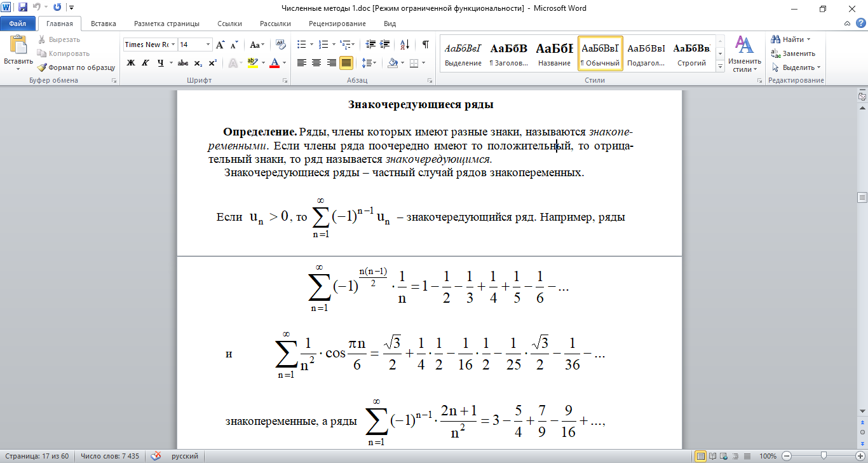
Task: Click the vertical scrollbar thumb
Action: click(862, 197)
